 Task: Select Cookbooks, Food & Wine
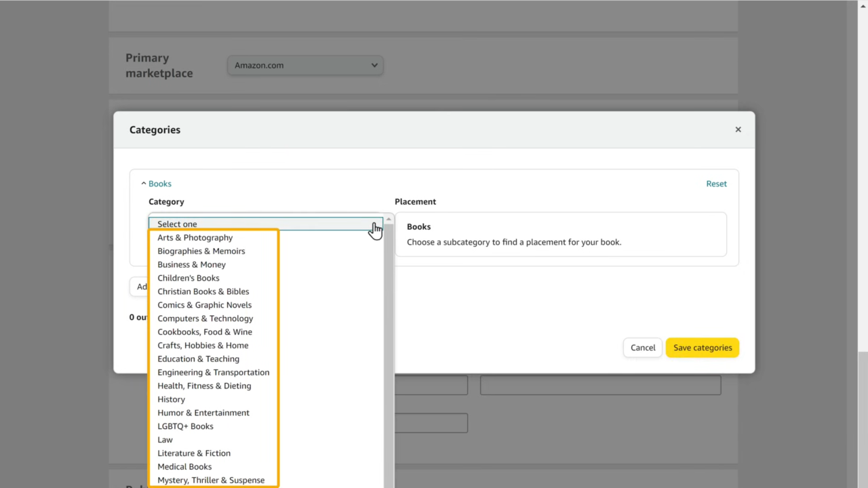[x=266, y=332]
